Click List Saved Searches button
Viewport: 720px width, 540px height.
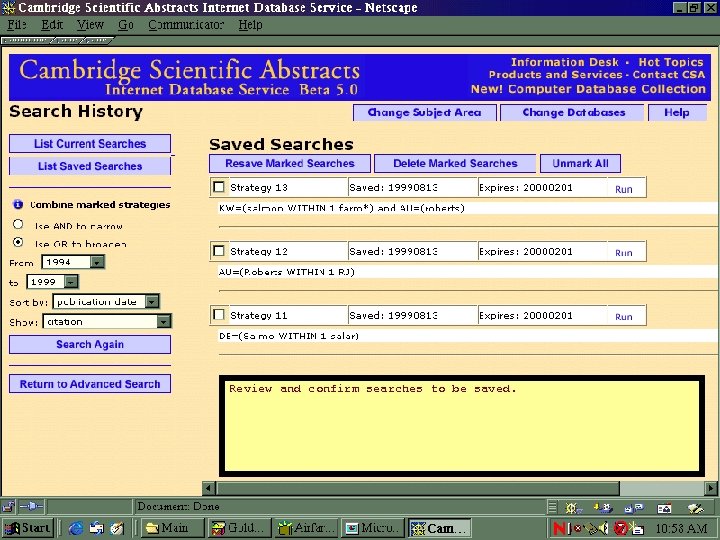(90, 166)
